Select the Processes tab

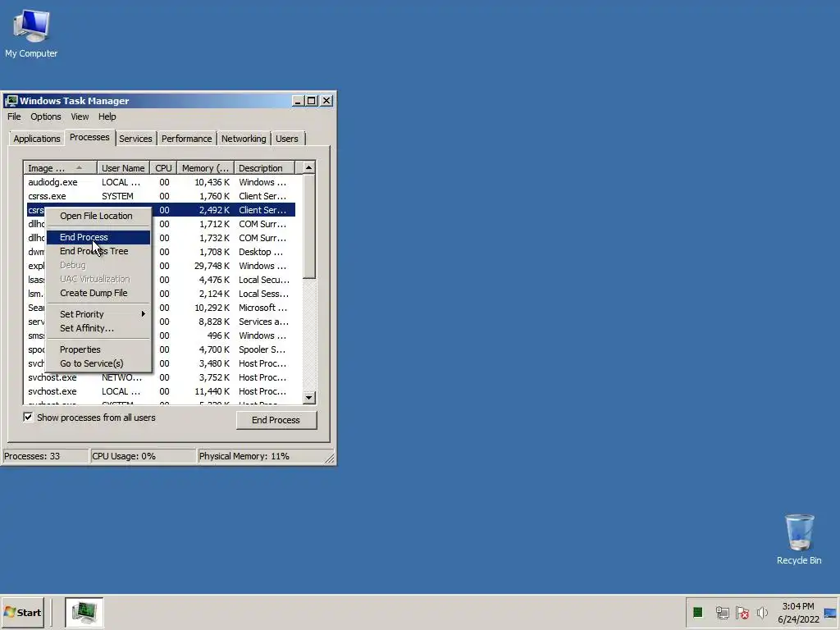pos(89,137)
